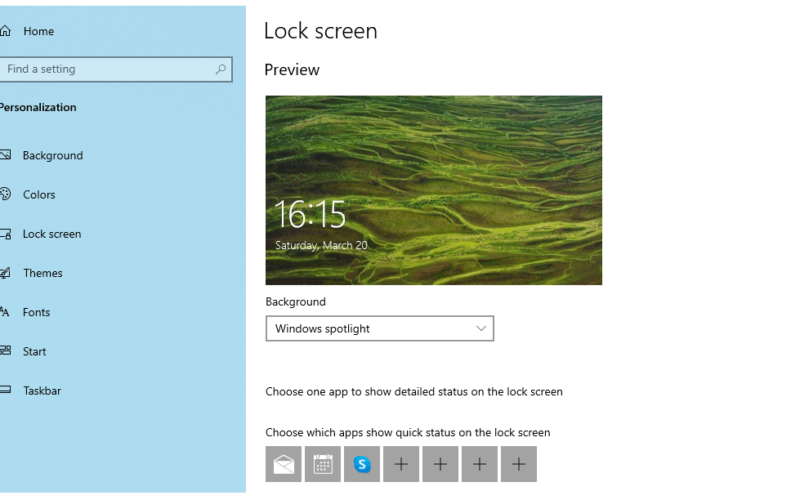This screenshot has width=800, height=500.
Task: Click the 16:15 clock in preview
Action: coord(311,214)
